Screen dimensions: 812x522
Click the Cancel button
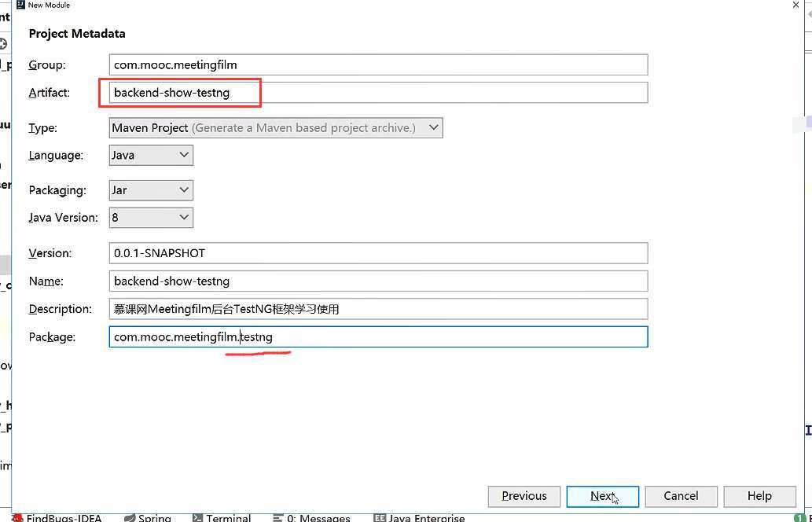click(x=681, y=497)
